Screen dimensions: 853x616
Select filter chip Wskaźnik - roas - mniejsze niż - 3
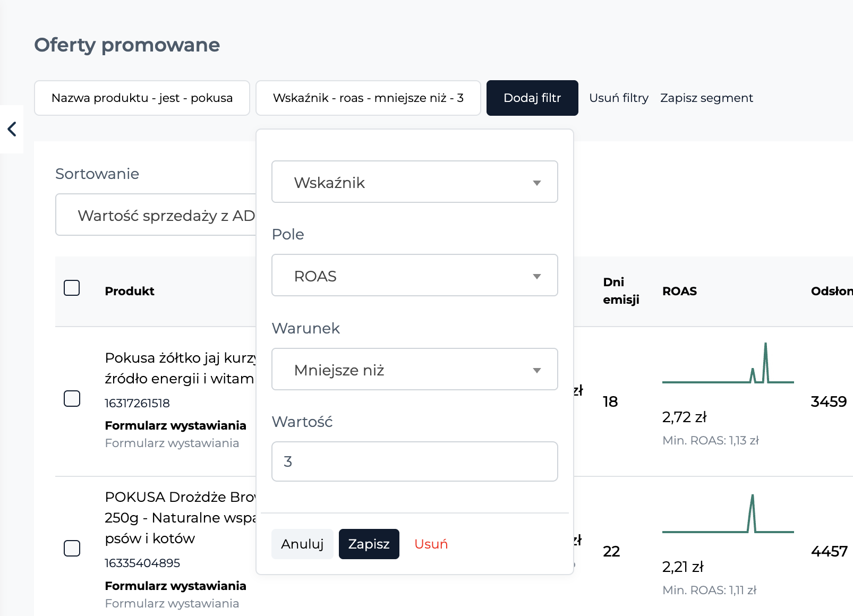pyautogui.click(x=368, y=98)
